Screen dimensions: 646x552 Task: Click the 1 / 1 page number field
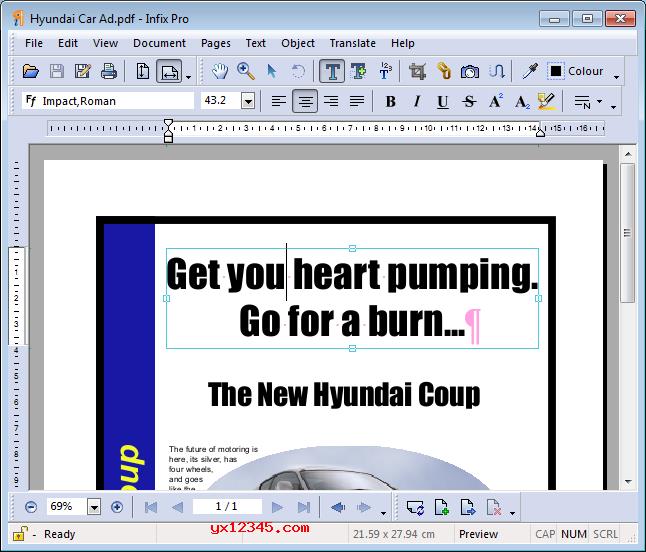tap(227, 506)
